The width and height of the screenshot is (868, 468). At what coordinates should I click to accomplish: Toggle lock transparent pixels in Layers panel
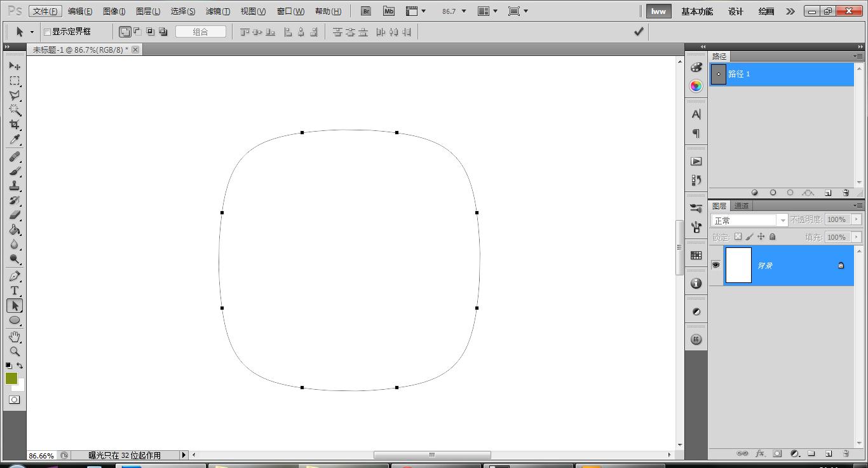point(738,237)
